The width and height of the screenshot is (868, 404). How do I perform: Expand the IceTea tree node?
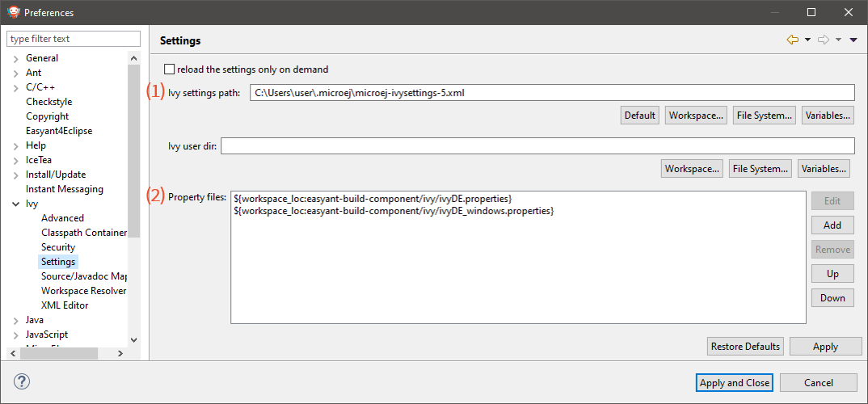click(15, 160)
